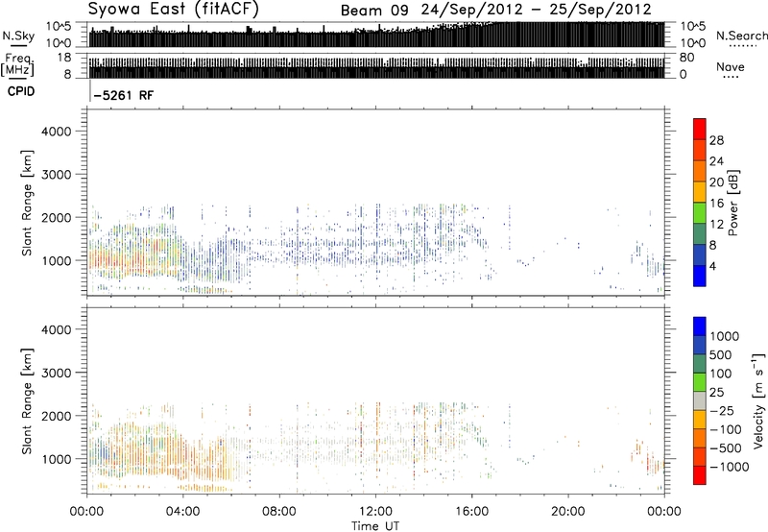Click the 'Nave' legend label
The width and height of the screenshot is (768, 532).
pos(731,66)
